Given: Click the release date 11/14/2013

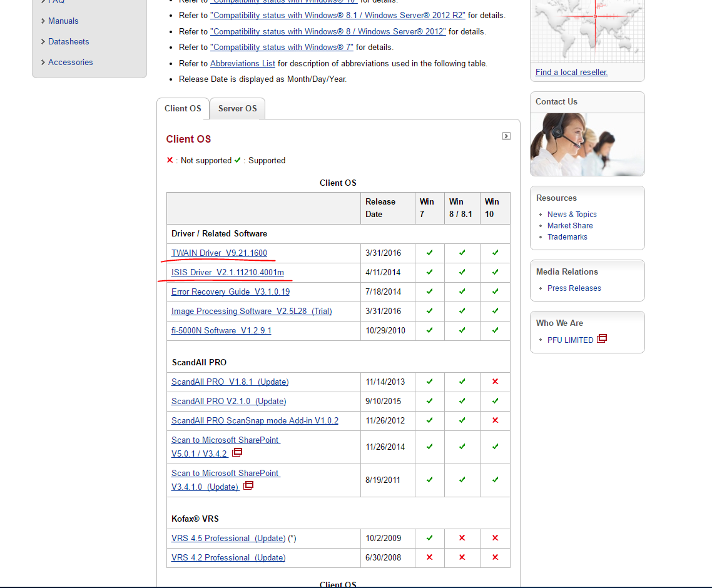Looking at the screenshot, I should 385,382.
